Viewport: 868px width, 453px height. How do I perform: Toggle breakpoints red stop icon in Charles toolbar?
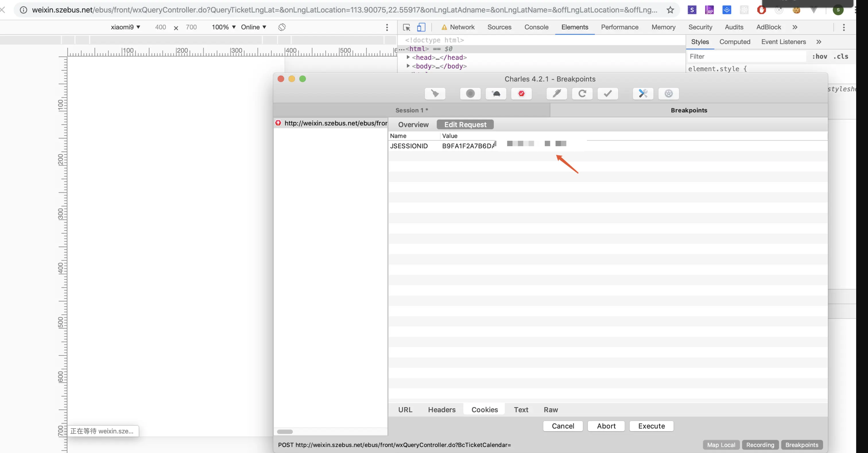click(x=521, y=93)
